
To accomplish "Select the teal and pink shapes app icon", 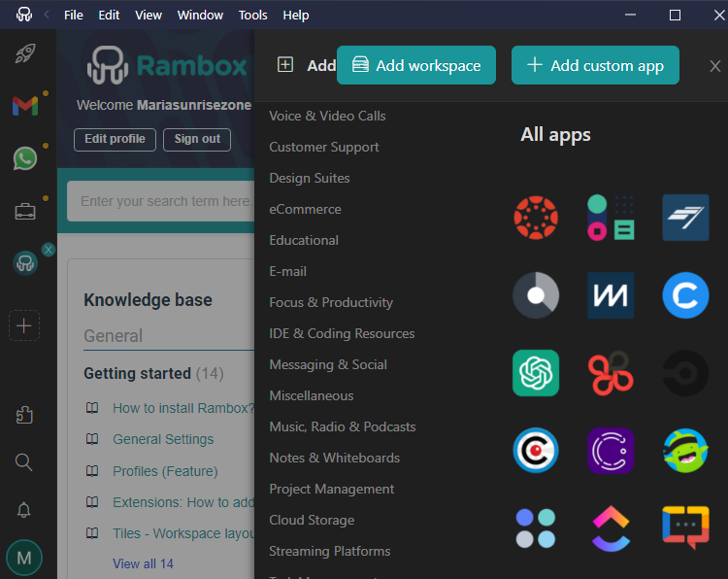I will (x=611, y=218).
